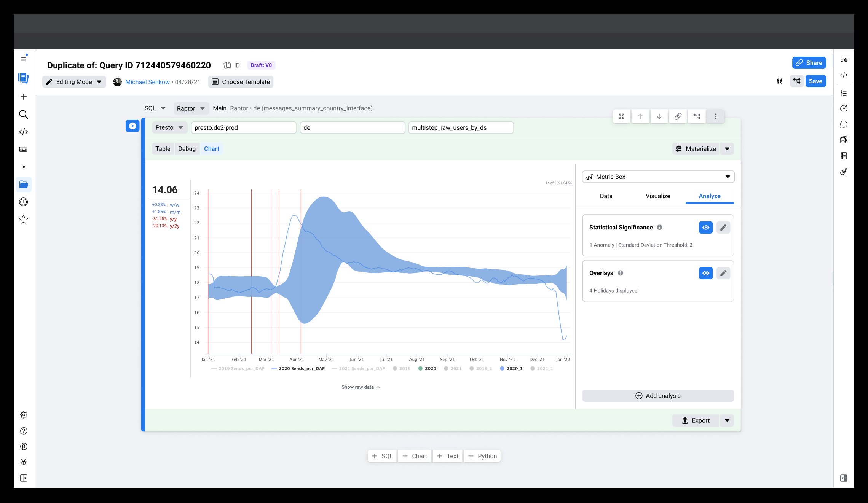Switch to the Visualize tab
This screenshot has height=503, width=868.
657,196
